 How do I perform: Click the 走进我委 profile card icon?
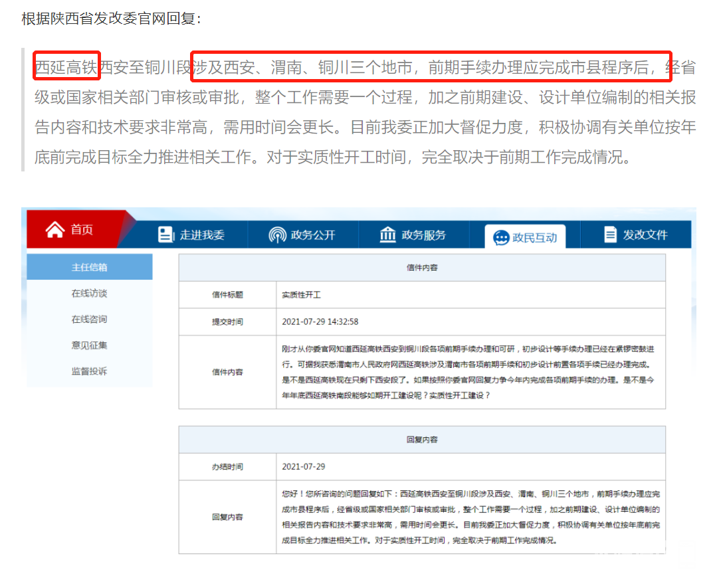[x=165, y=235]
